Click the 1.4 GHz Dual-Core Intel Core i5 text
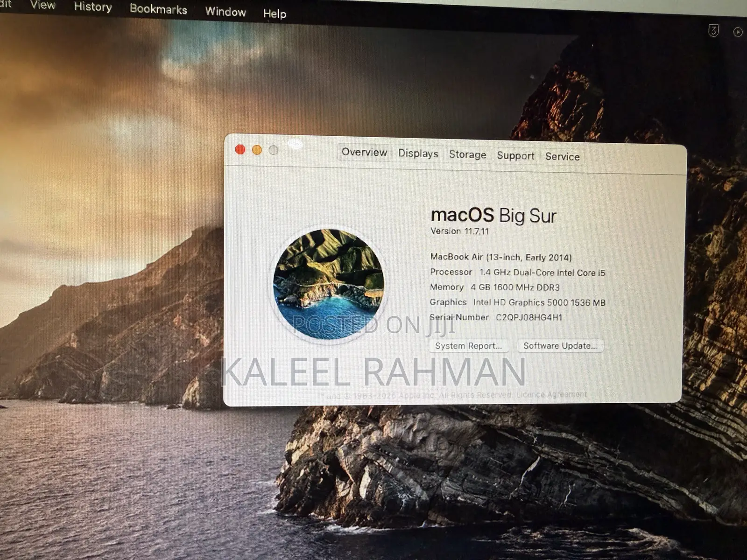The width and height of the screenshot is (747, 560). [x=542, y=273]
